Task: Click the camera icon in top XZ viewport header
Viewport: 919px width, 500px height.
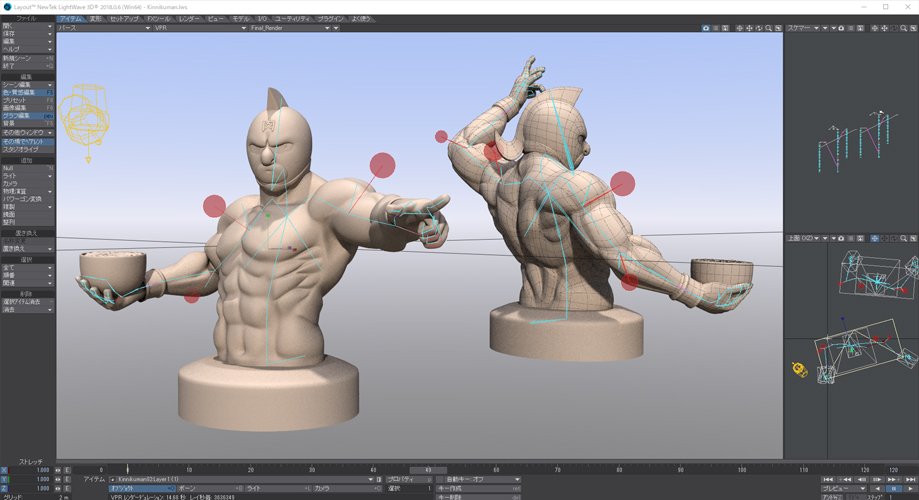Action: click(x=841, y=239)
